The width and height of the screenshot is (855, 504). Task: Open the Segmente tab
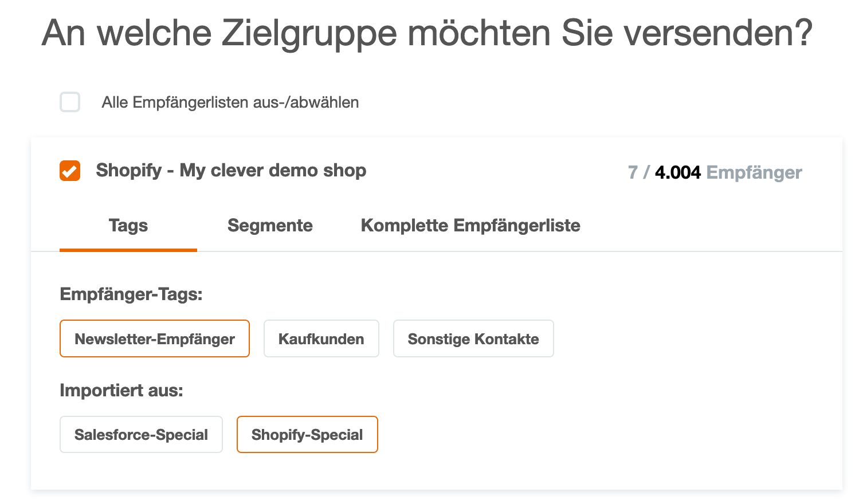point(270,226)
